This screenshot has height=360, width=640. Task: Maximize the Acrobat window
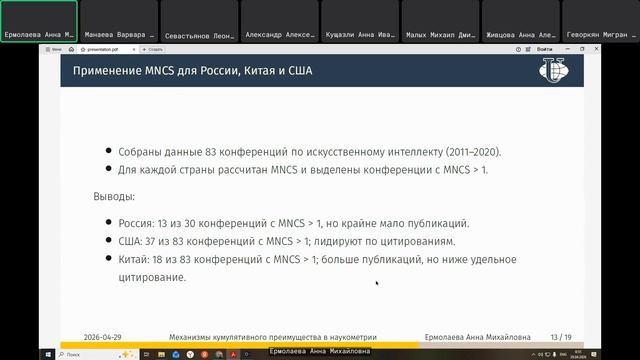coord(582,49)
